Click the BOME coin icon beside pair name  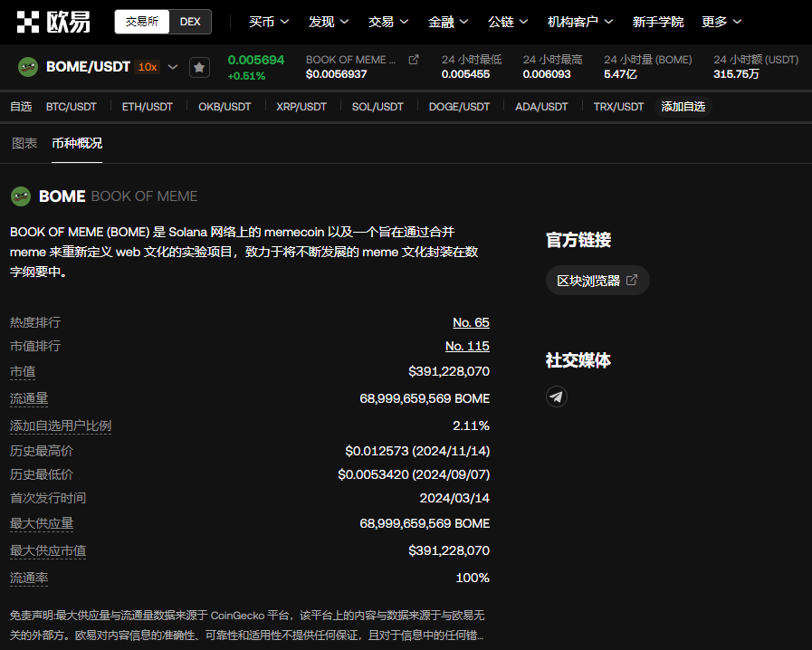(x=28, y=67)
